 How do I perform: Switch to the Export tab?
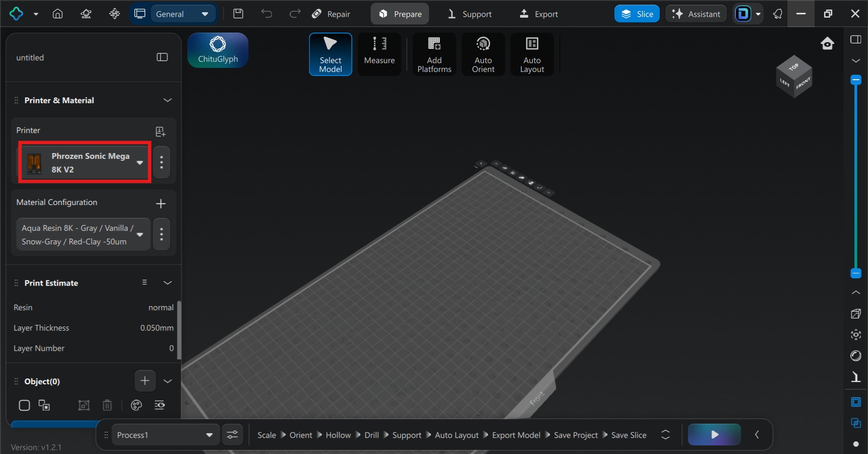coord(539,14)
